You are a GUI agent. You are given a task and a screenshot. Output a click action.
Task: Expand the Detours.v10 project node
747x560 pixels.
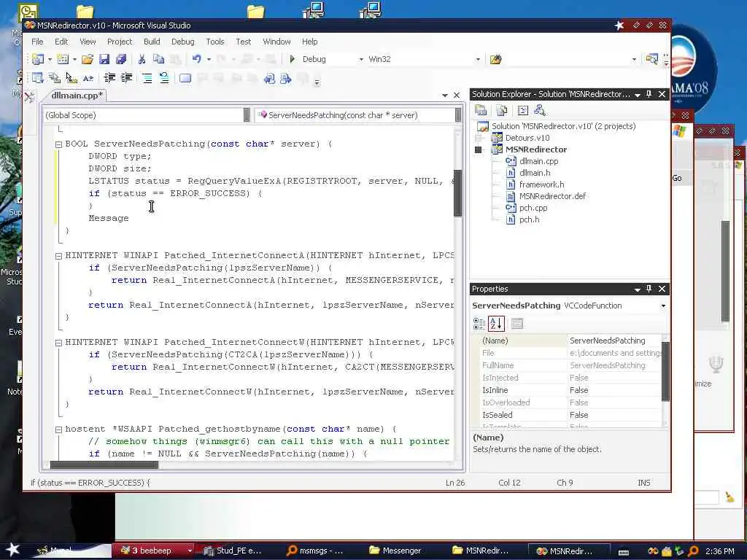[x=479, y=138]
